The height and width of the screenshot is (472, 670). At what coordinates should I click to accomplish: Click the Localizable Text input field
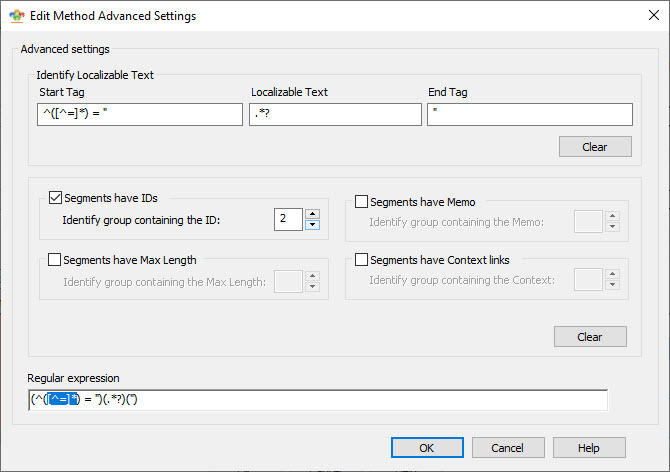(x=335, y=114)
